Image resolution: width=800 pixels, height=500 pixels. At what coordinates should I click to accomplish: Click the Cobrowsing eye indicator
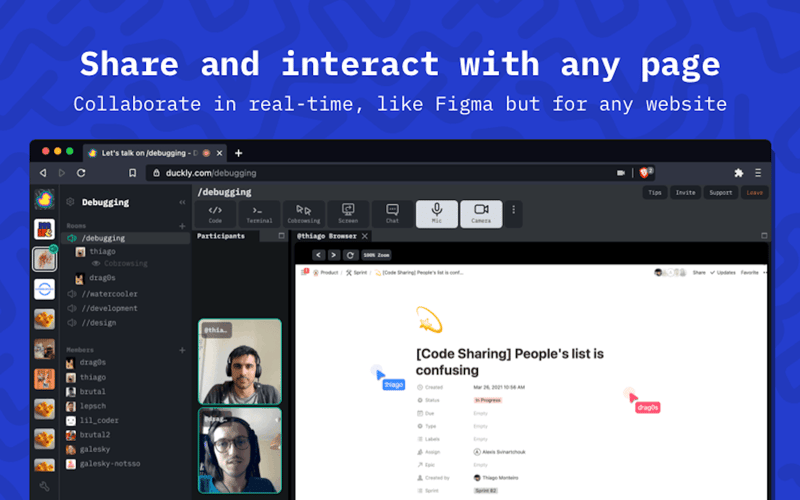(x=95, y=264)
